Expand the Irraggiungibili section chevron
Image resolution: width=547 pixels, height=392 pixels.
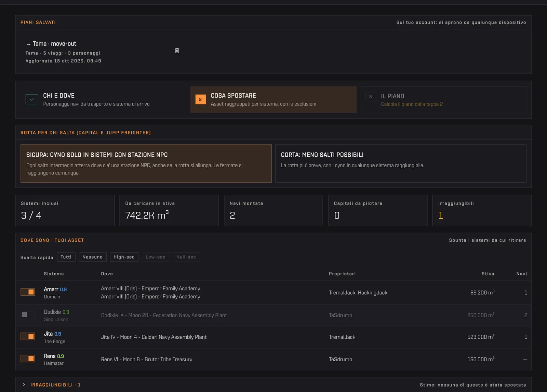[x=24, y=384]
